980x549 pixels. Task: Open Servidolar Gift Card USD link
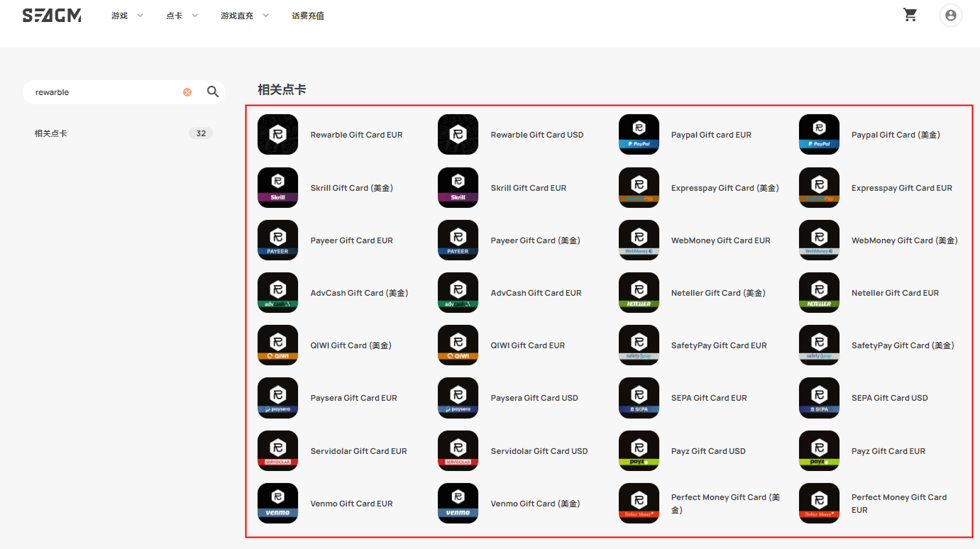(539, 451)
